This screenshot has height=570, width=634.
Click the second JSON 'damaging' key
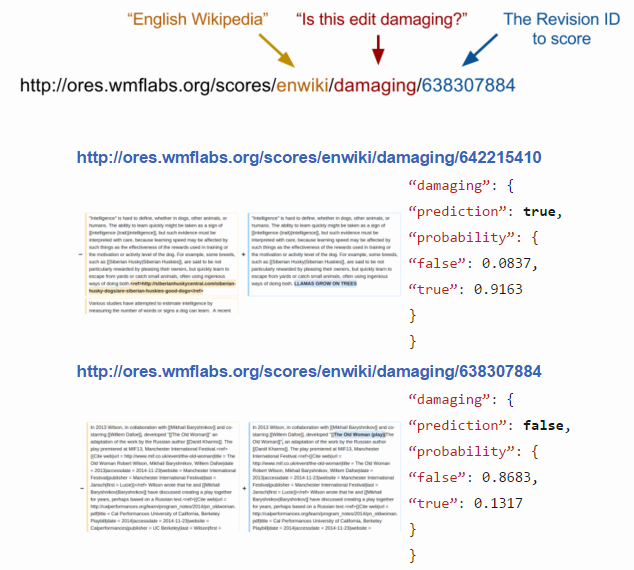tap(449, 400)
